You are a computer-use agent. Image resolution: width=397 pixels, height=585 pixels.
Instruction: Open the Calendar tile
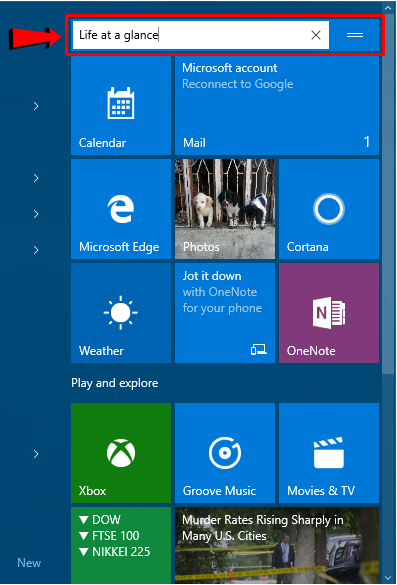[121, 106]
